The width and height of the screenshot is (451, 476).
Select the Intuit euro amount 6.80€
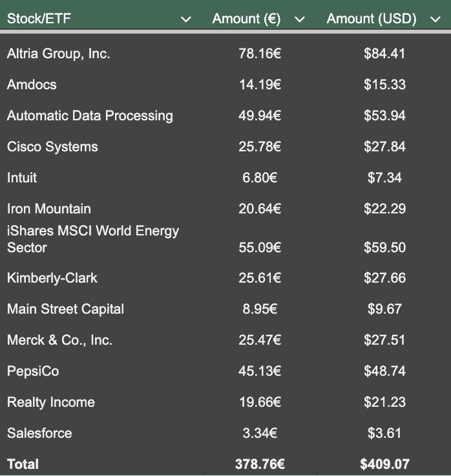pyautogui.click(x=260, y=178)
